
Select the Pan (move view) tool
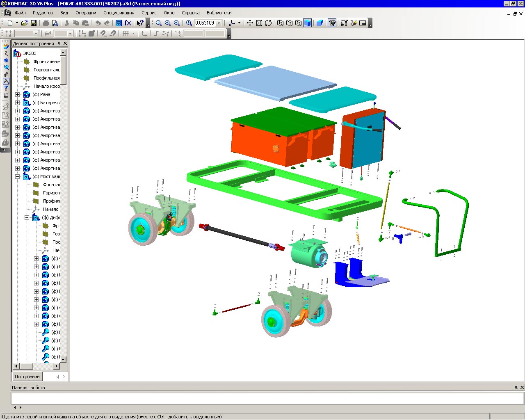point(250,23)
